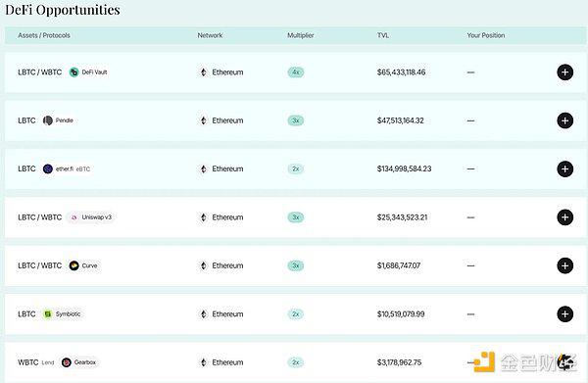
Task: Click the TVL value $47,513,164.32
Action: point(400,120)
